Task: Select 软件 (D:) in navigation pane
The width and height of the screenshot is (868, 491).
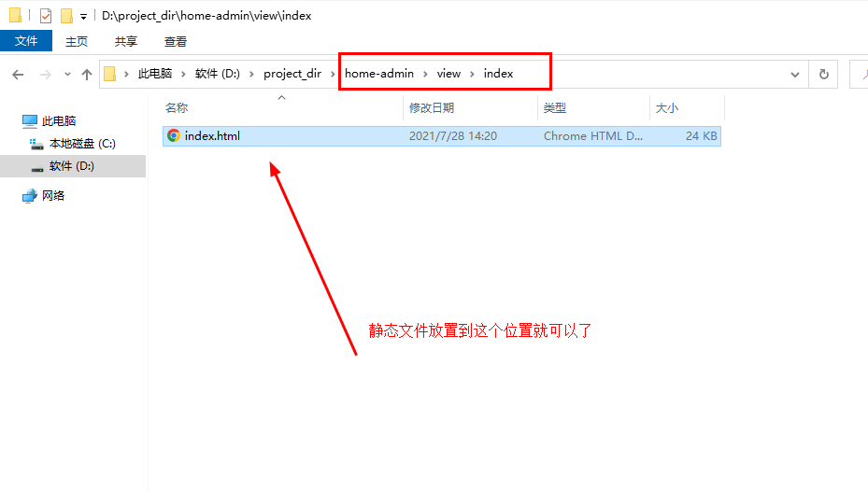Action: [72, 166]
